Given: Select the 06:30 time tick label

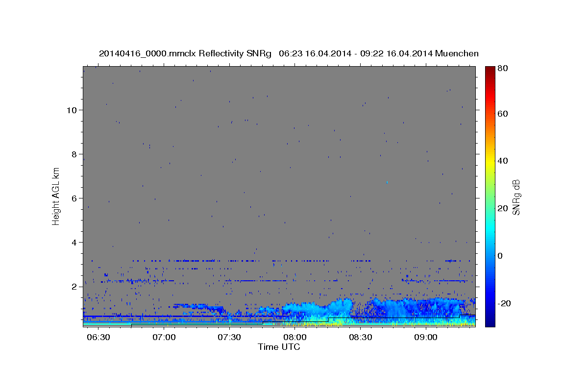Looking at the screenshot, I should tap(98, 337).
